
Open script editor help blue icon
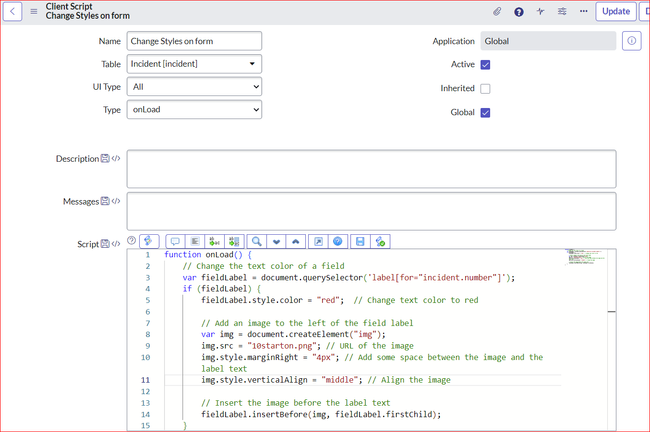[x=338, y=241]
